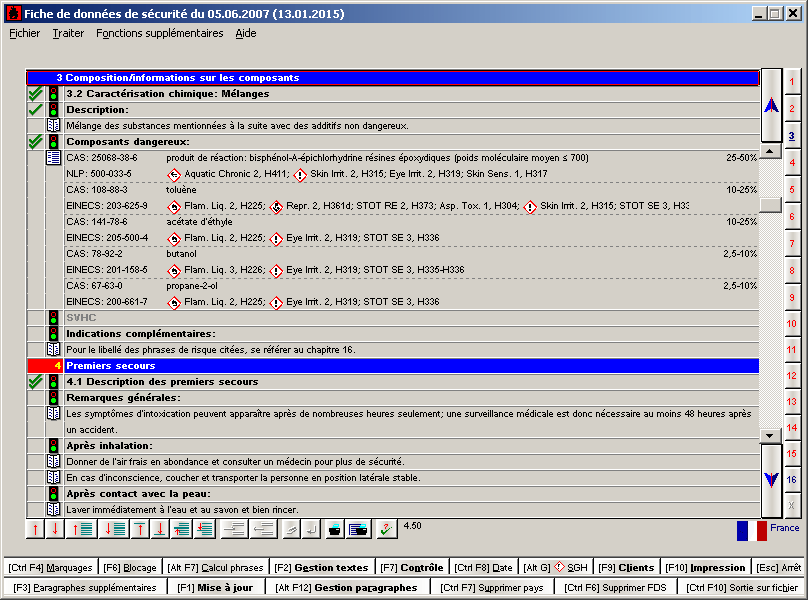Open the Traiter menu
808x600 pixels.
[x=68, y=33]
